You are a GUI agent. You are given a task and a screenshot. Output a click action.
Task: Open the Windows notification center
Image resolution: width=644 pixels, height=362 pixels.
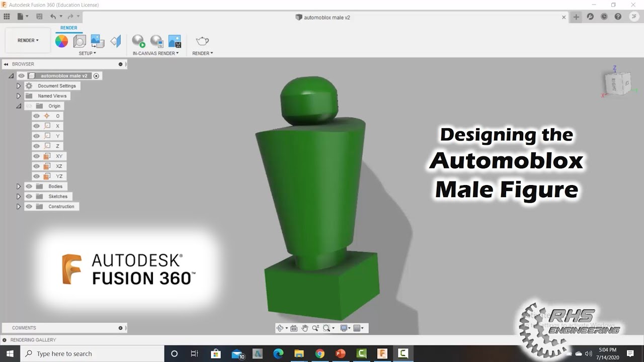(630, 353)
